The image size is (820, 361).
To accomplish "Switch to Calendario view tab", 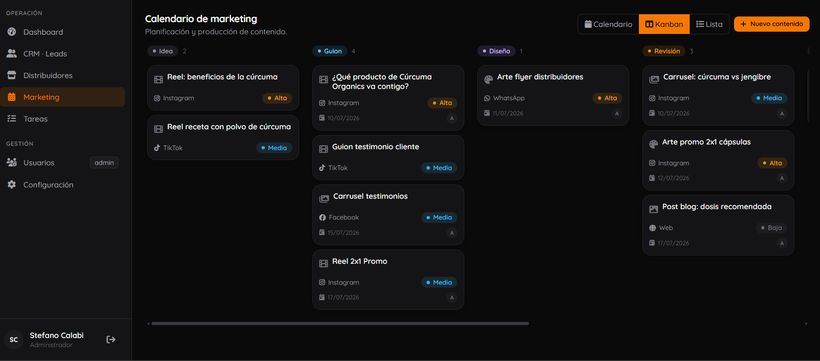I will (x=608, y=24).
